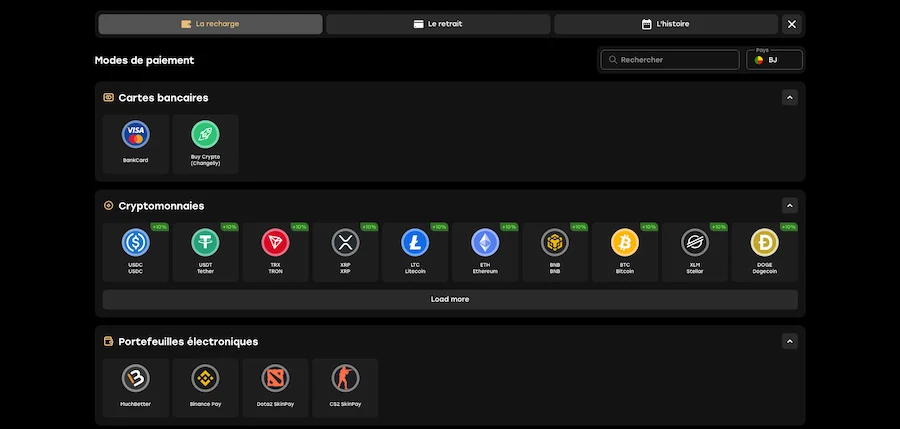The height and width of the screenshot is (429, 900).
Task: Switch to L'histoire tab
Action: coord(666,24)
